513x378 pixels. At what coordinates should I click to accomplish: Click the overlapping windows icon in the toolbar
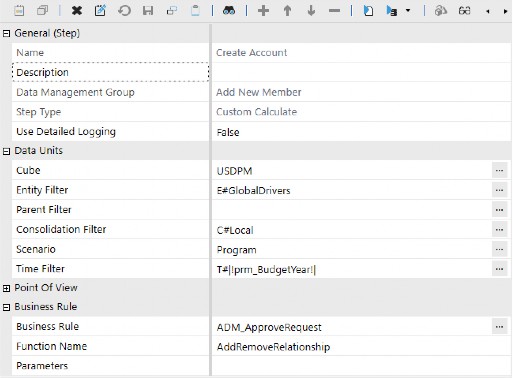point(42,11)
